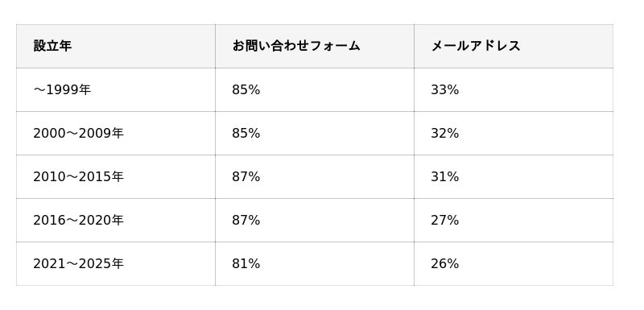Select the 2010～2015年 row label
644x310 pixels.
(78, 176)
